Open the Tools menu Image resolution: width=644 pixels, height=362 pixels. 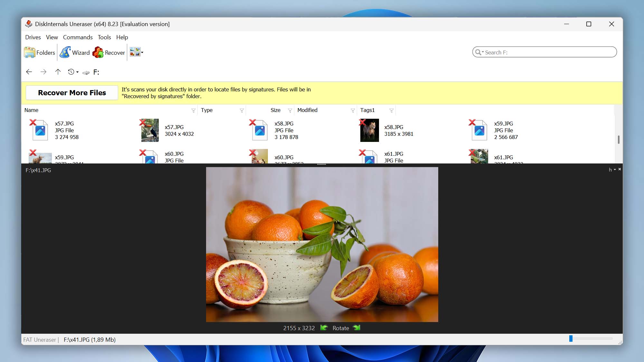tap(104, 37)
